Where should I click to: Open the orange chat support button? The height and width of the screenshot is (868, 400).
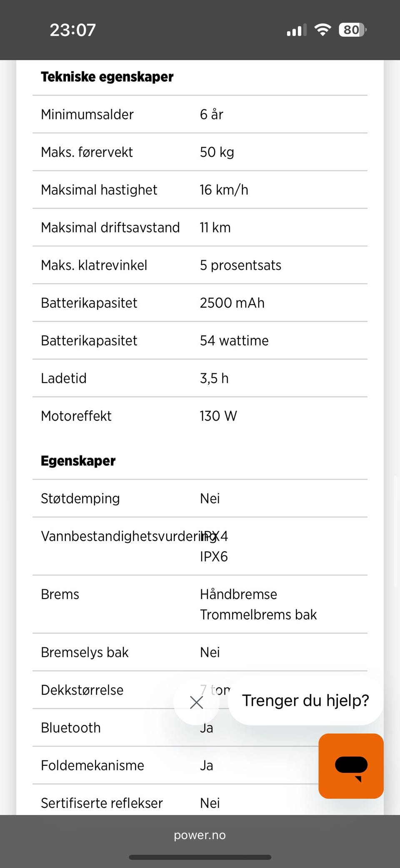(351, 766)
